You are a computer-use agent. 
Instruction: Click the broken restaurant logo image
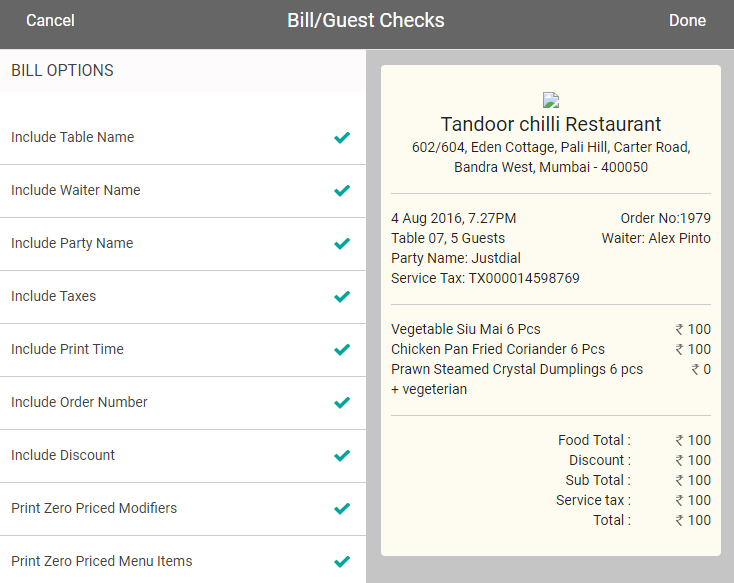[x=551, y=100]
